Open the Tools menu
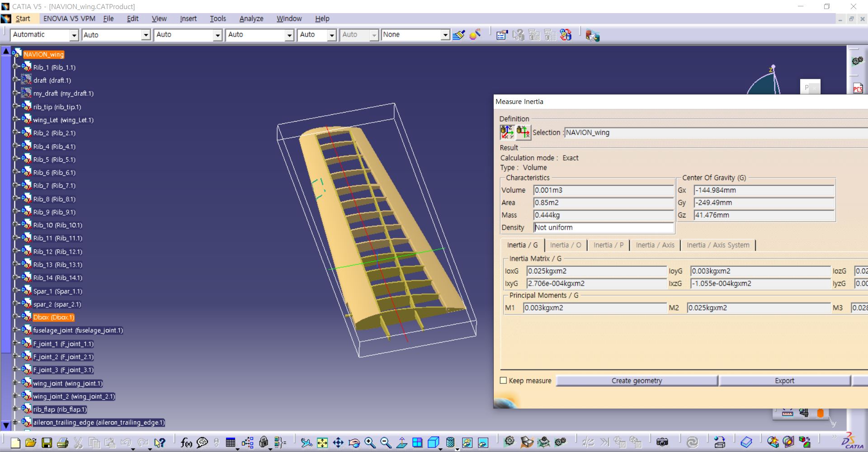The width and height of the screenshot is (868, 452). coord(217,19)
